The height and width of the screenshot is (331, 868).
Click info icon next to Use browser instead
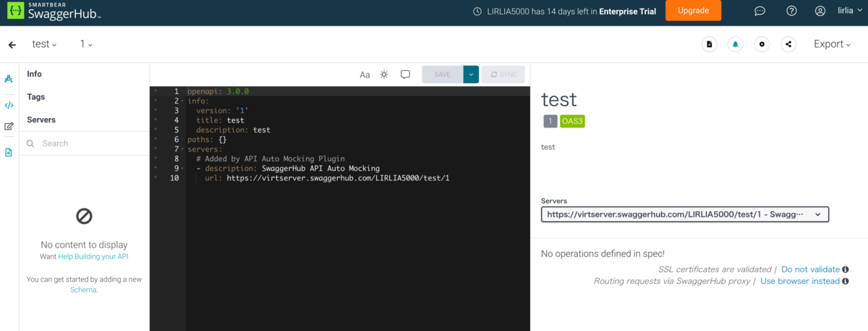coord(845,281)
